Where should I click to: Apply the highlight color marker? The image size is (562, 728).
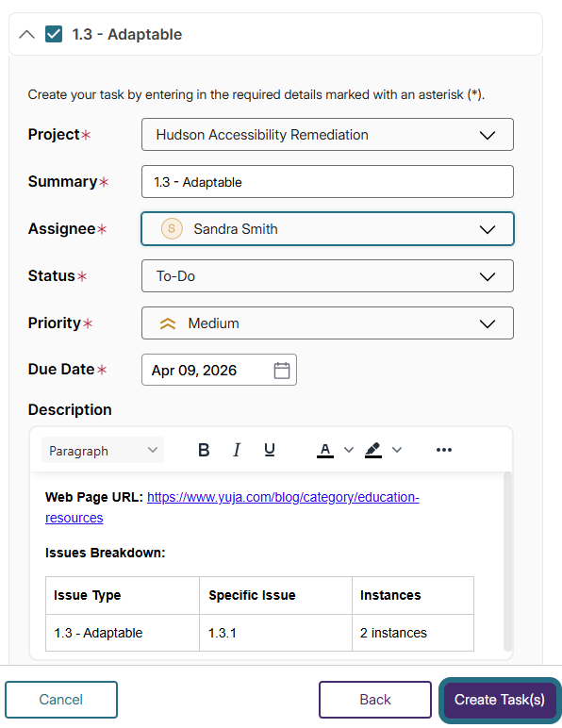pos(373,450)
